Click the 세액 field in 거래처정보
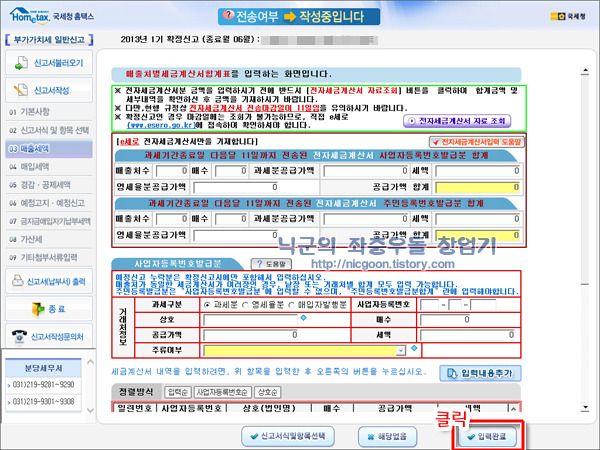 [468, 335]
